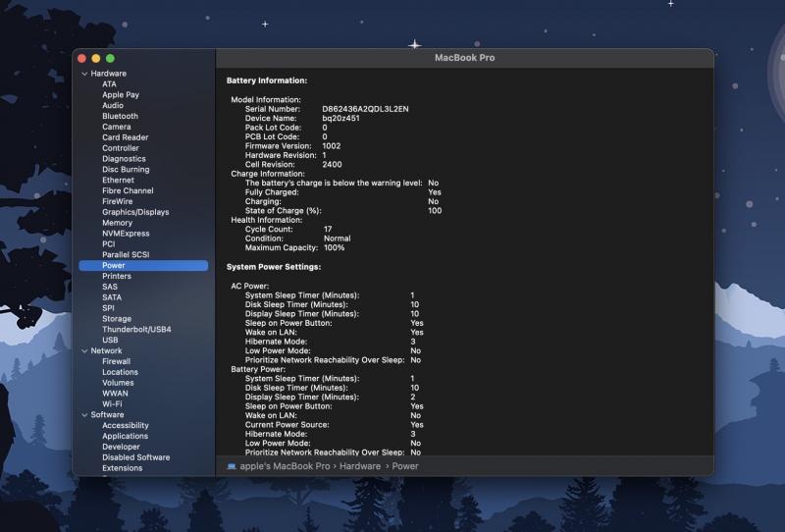
Task: Click the Network group label
Action: 106,351
